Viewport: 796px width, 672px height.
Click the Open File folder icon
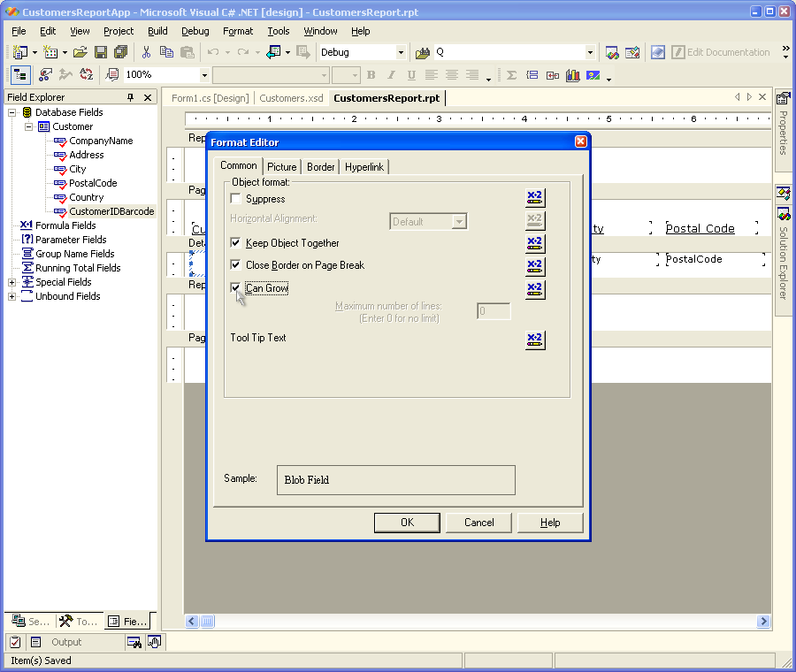[x=80, y=52]
